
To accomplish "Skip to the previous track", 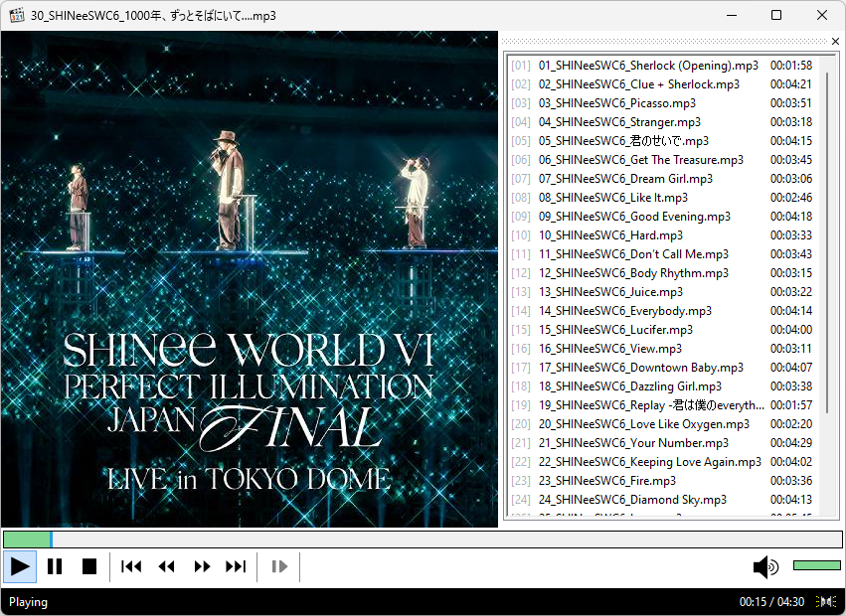I will (131, 566).
